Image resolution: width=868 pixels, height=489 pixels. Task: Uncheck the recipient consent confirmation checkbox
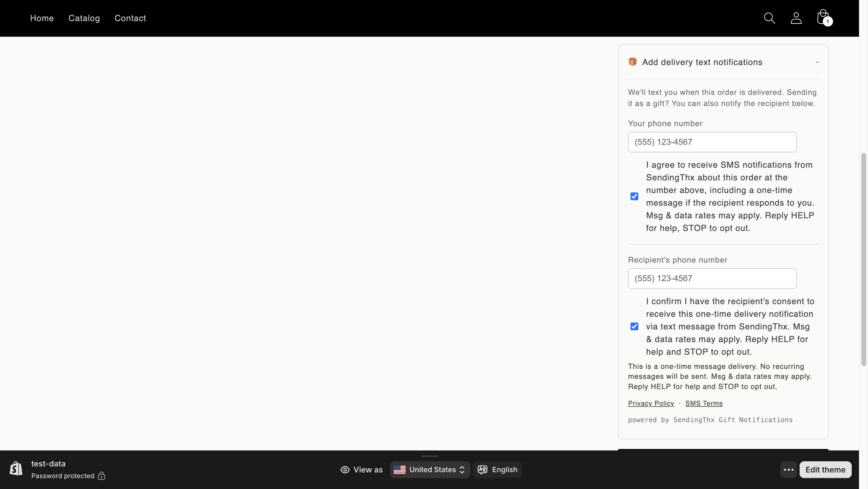634,326
